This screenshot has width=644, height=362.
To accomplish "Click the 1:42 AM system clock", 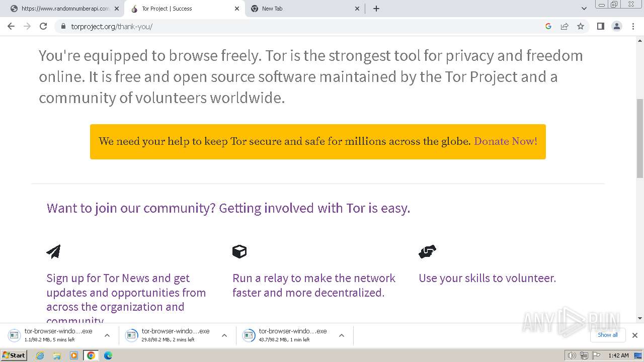I will pyautogui.click(x=618, y=355).
